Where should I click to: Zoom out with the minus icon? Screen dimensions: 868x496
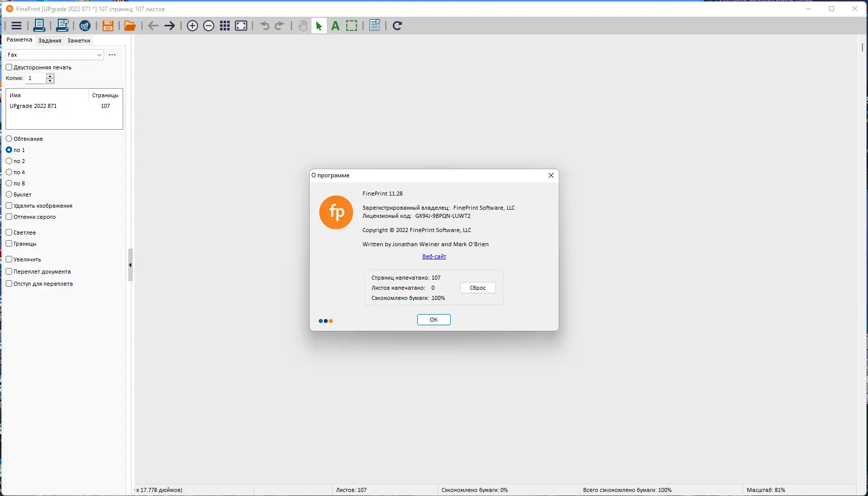click(208, 26)
